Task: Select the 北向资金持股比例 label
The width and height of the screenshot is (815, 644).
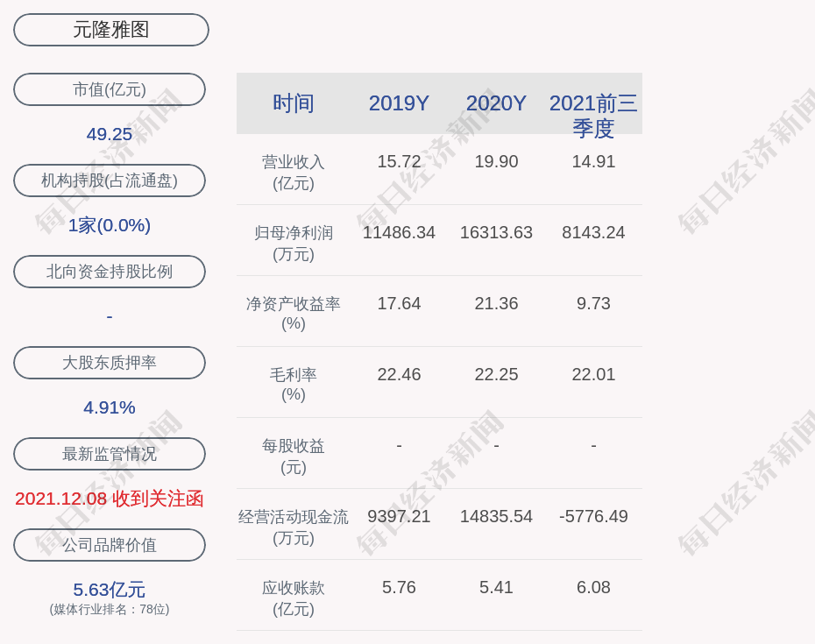Action: click(x=110, y=272)
